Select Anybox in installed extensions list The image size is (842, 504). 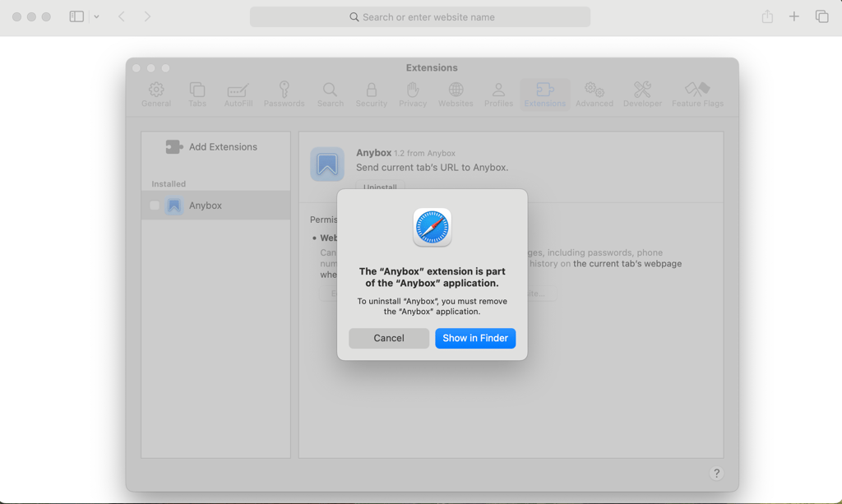click(216, 205)
